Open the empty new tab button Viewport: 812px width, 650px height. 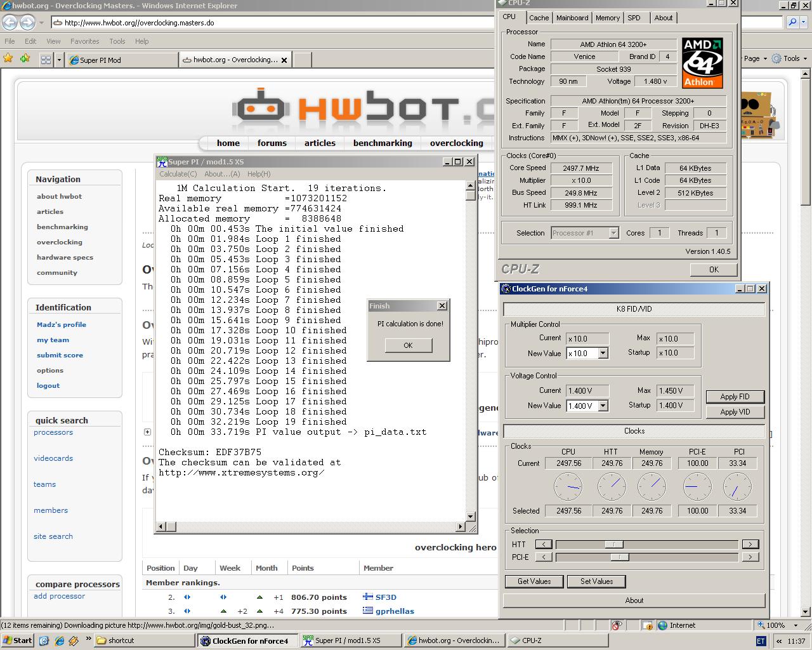coord(303,60)
